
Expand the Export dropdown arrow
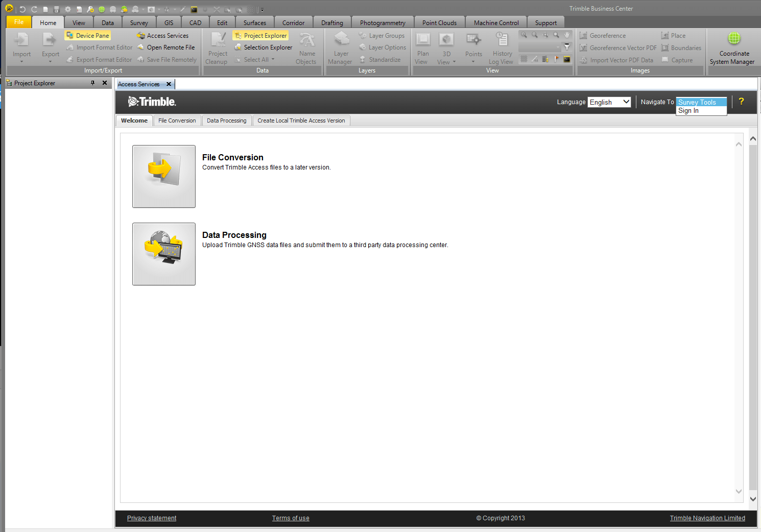[50, 62]
